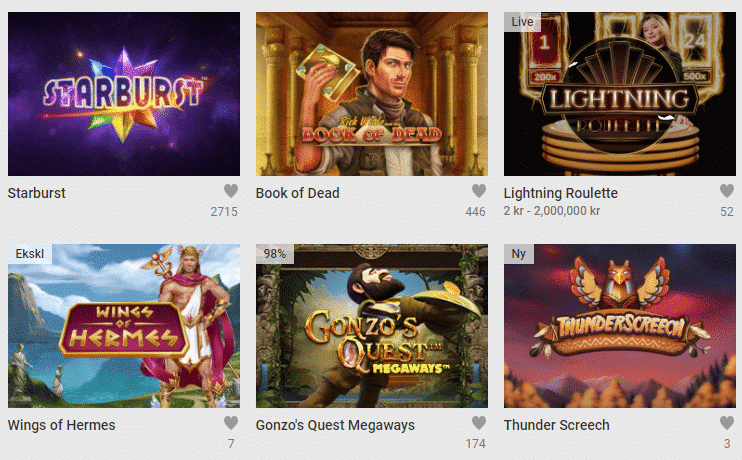Toggle the heart icon for Book of Dead

tap(479, 191)
